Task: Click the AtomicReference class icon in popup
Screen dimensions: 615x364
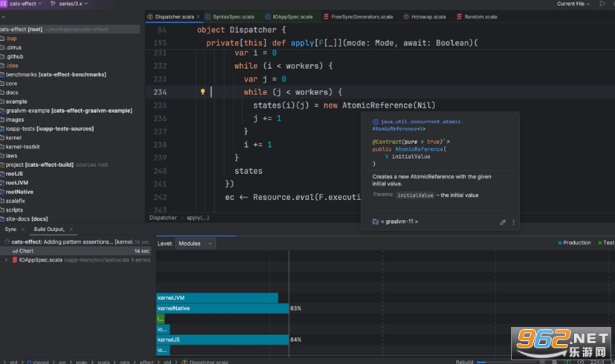Action: (376, 122)
